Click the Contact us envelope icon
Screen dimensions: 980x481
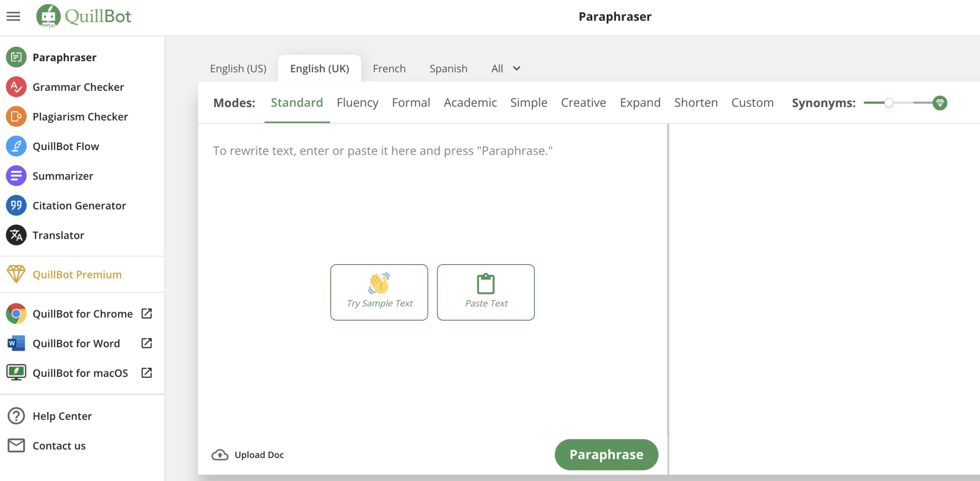[16, 445]
